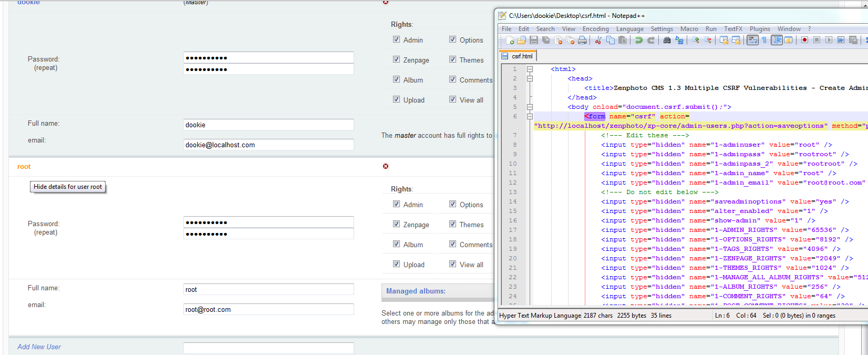Viewport: 868px width, 355px height.
Task: Toggle Show All Characters pilcrow icon
Action: tap(764, 40)
